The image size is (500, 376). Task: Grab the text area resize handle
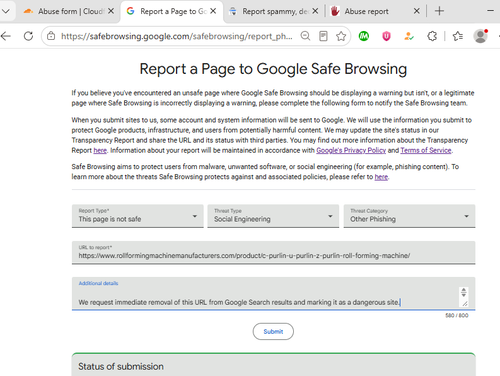pyautogui.click(x=465, y=303)
